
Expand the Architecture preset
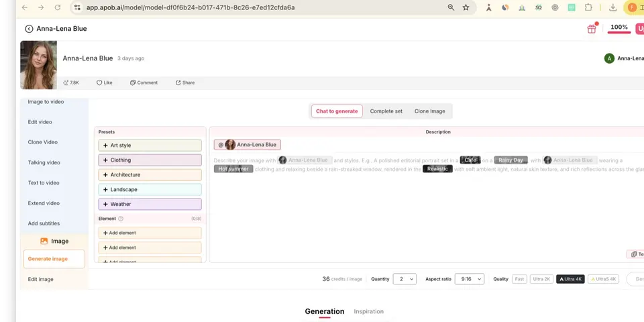coord(150,174)
